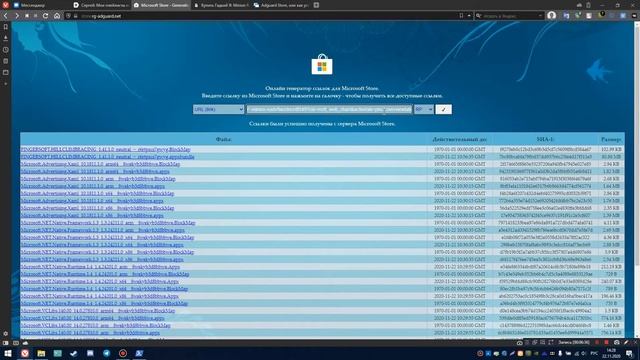Open sync cloud icon in status bar

25,343
